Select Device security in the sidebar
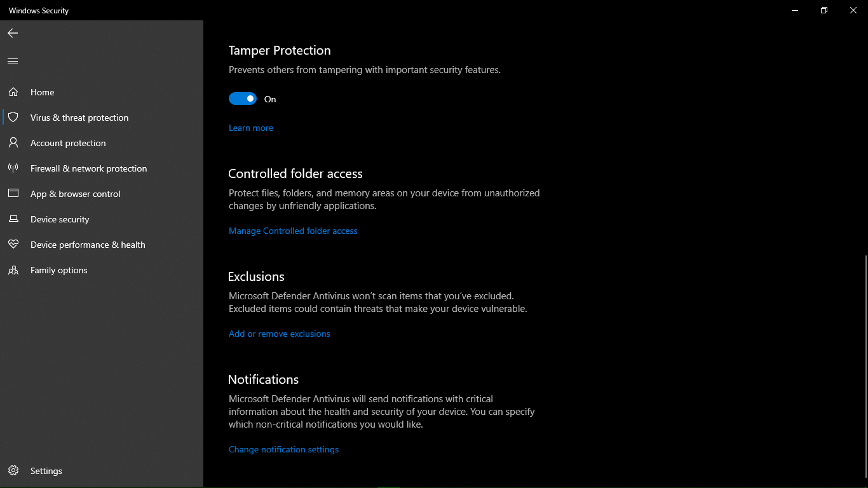This screenshot has height=488, width=868. [x=102, y=219]
